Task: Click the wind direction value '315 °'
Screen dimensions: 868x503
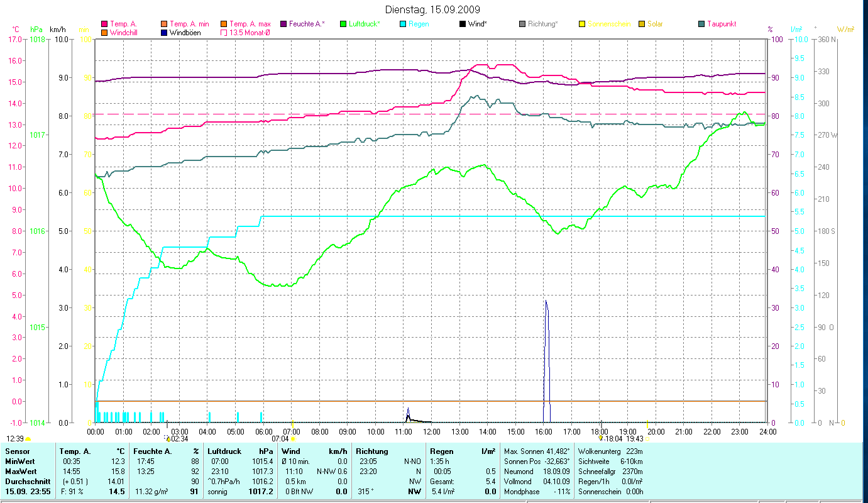Action: point(365,492)
